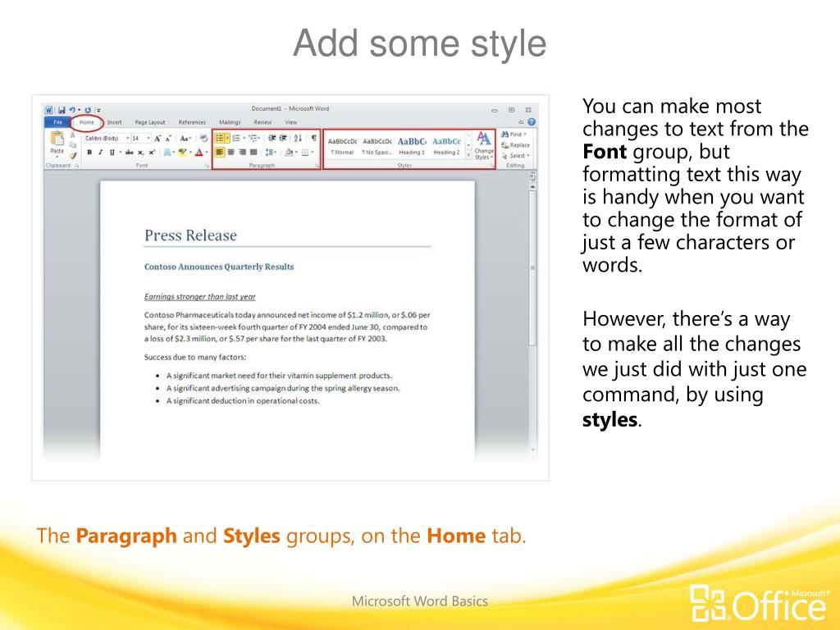Click the Redo icon in Quick Access Toolbar

click(x=88, y=110)
